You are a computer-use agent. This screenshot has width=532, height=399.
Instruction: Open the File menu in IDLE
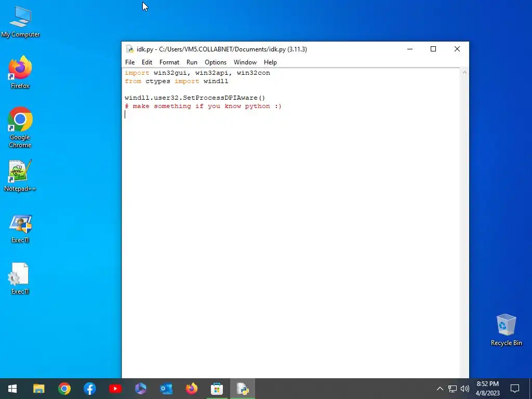tap(129, 62)
